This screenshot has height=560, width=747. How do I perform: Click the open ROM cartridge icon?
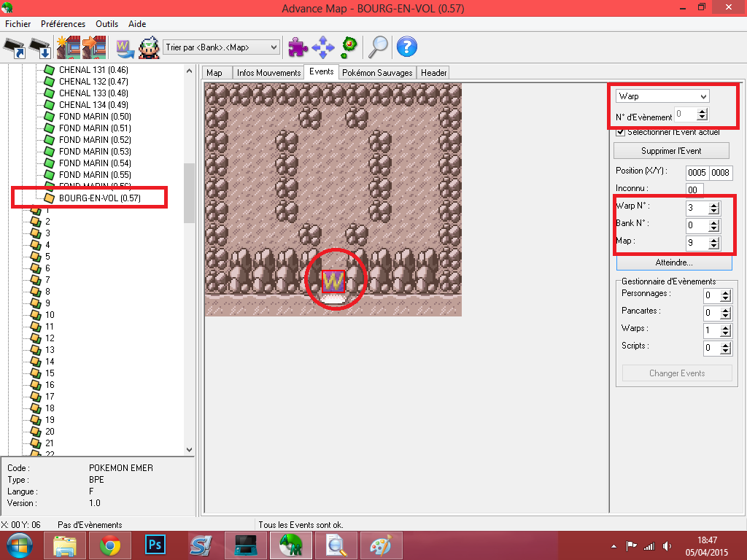(15, 47)
